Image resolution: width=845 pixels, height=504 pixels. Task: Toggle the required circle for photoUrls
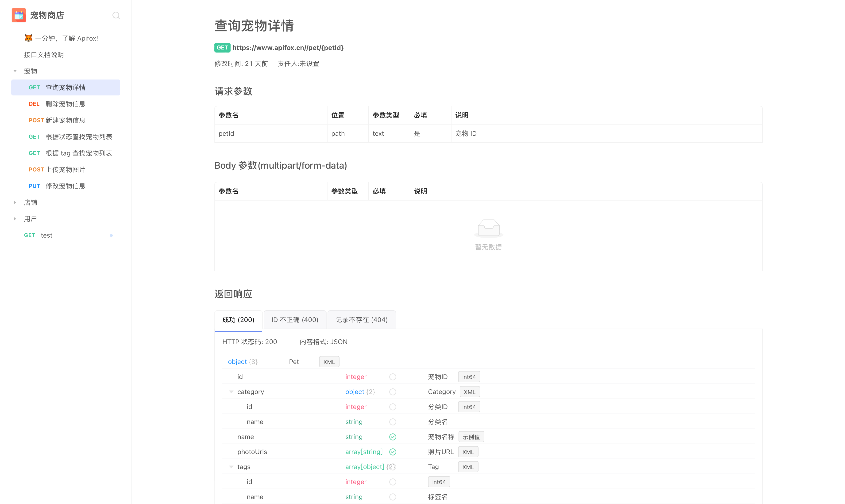pyautogui.click(x=393, y=452)
